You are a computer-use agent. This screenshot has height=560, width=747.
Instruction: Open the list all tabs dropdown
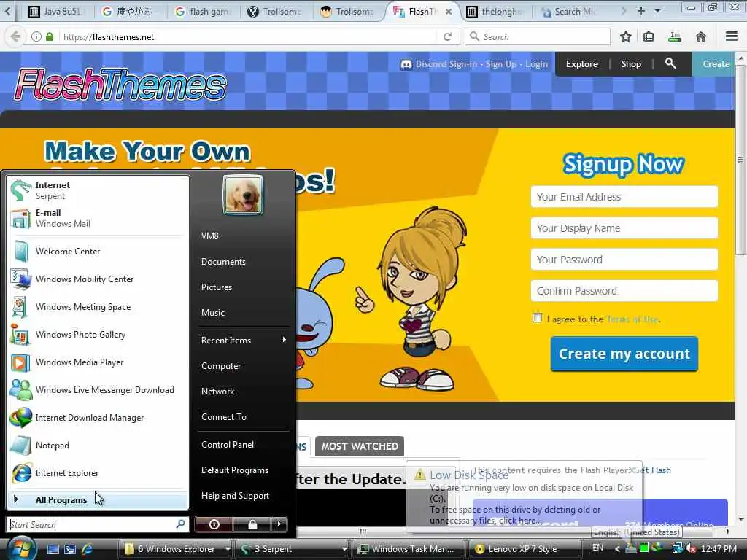point(657,10)
